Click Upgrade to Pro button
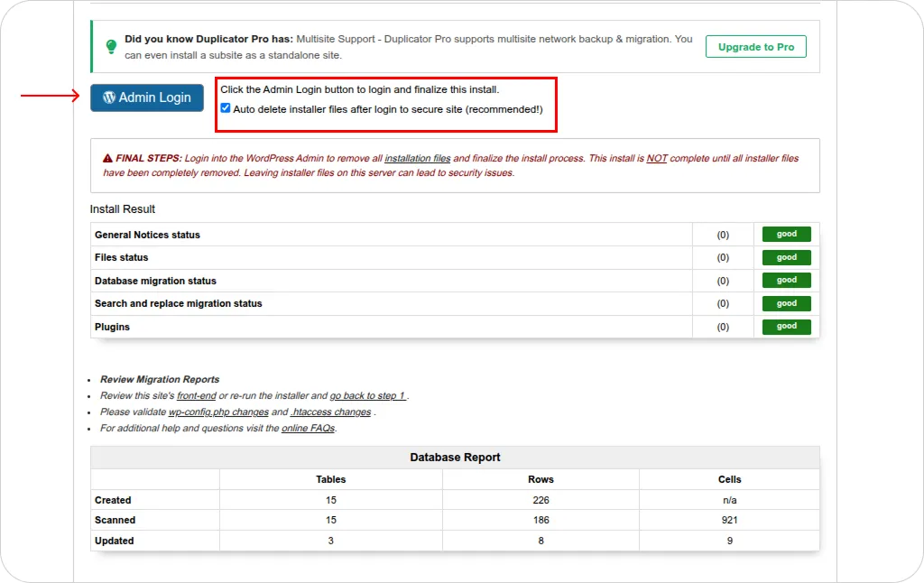This screenshot has width=924, height=583. 756,47
